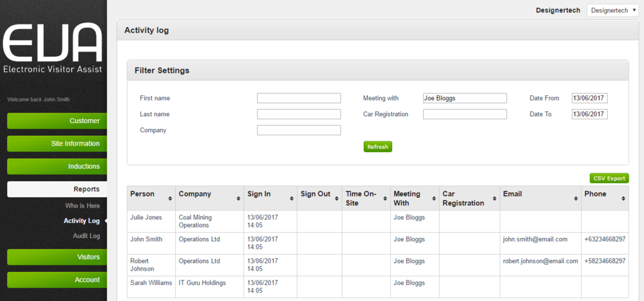Sort by Meeting With arrows

[434, 199]
